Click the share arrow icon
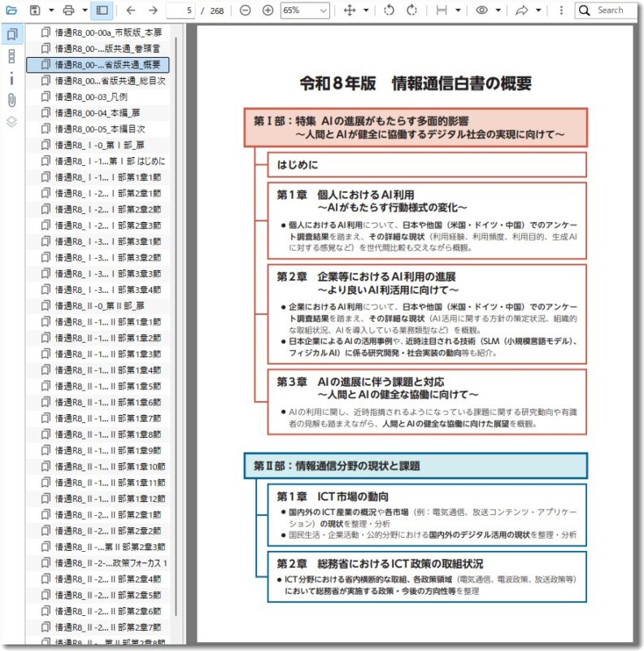 tap(521, 11)
